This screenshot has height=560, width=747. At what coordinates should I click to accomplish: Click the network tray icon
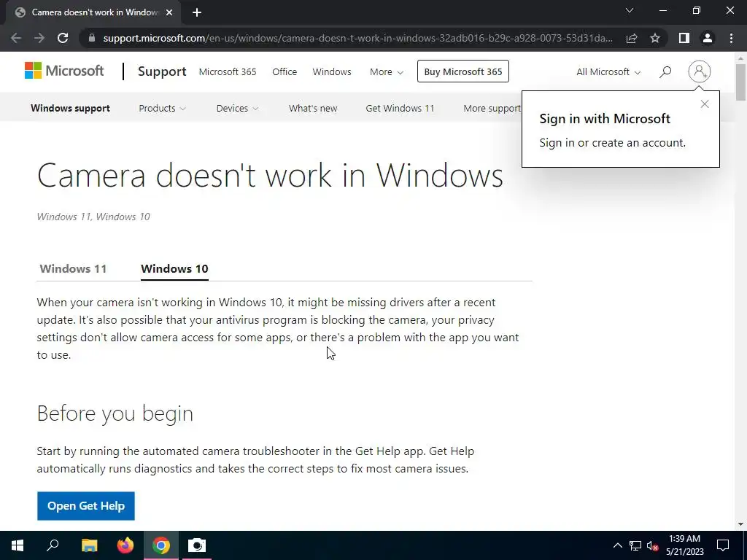tap(635, 545)
